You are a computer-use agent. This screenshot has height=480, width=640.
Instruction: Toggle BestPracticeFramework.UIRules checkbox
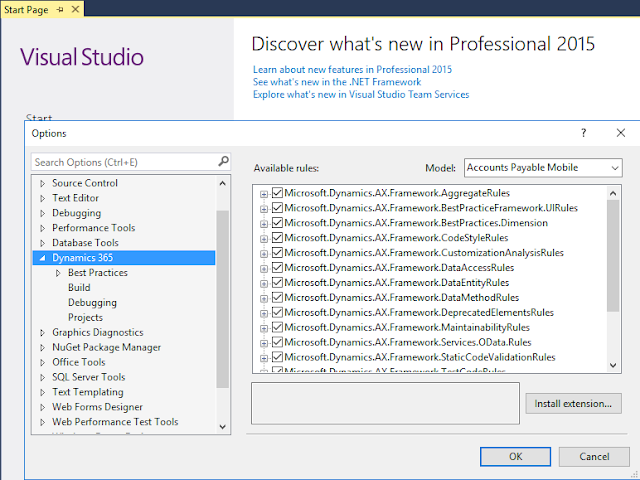(x=278, y=208)
